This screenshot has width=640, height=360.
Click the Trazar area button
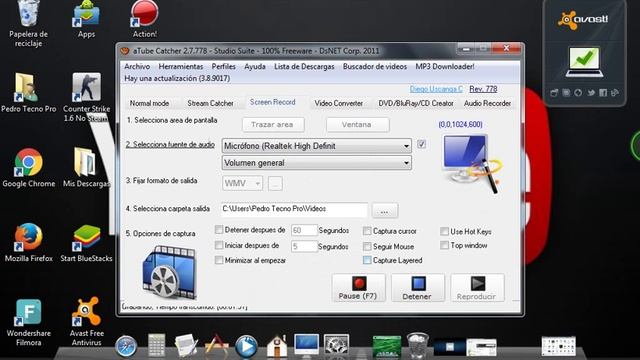(273, 124)
